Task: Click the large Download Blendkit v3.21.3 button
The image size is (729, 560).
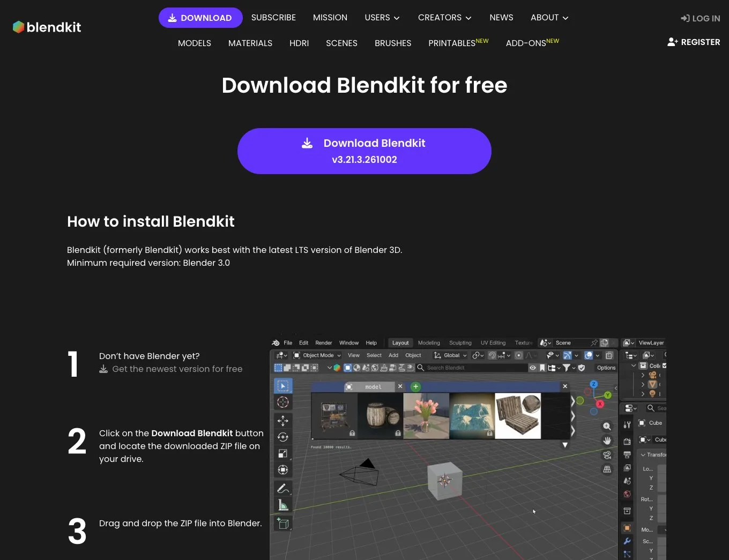Action: pos(364,151)
